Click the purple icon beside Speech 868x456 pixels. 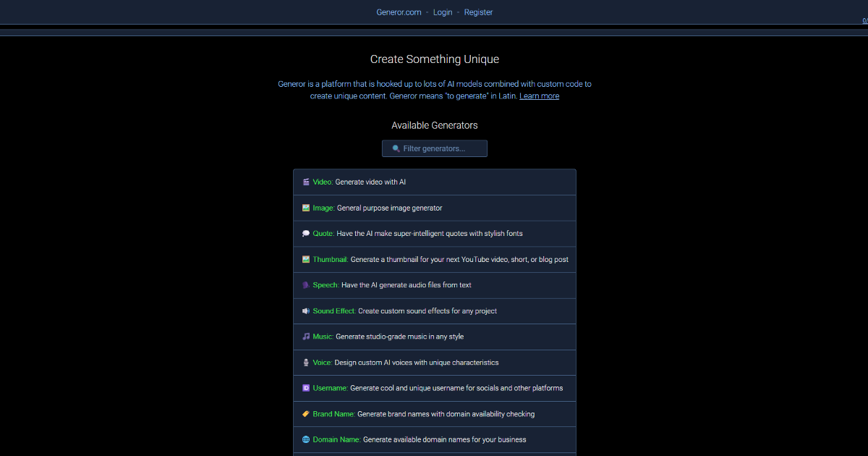point(305,284)
